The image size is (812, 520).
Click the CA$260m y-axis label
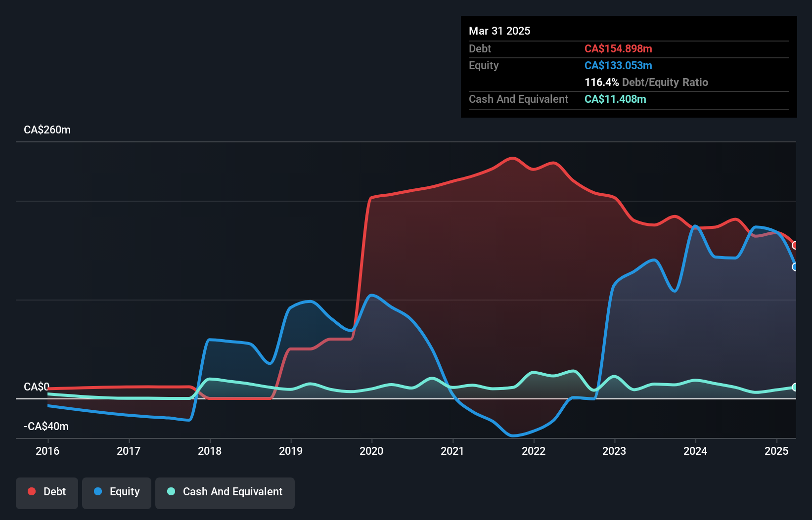(x=47, y=130)
